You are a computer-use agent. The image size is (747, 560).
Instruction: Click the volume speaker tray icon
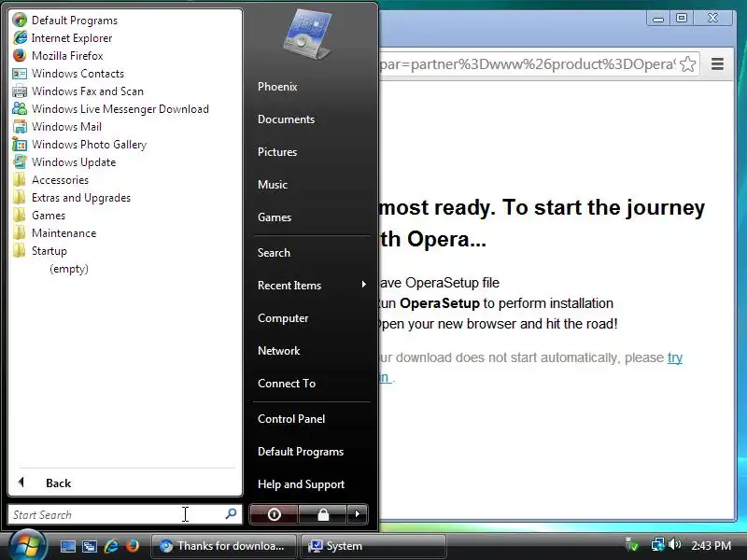[x=674, y=544]
